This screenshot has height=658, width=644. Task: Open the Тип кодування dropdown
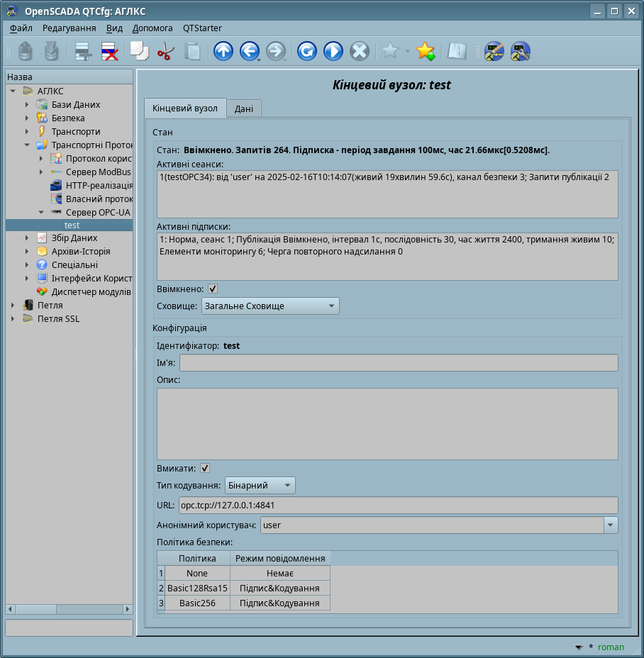(x=260, y=485)
